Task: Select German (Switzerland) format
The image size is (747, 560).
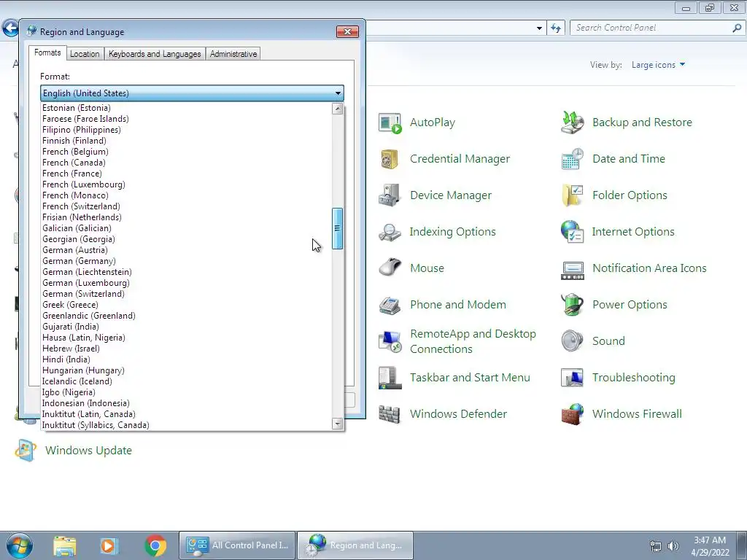Action: coord(186,295)
